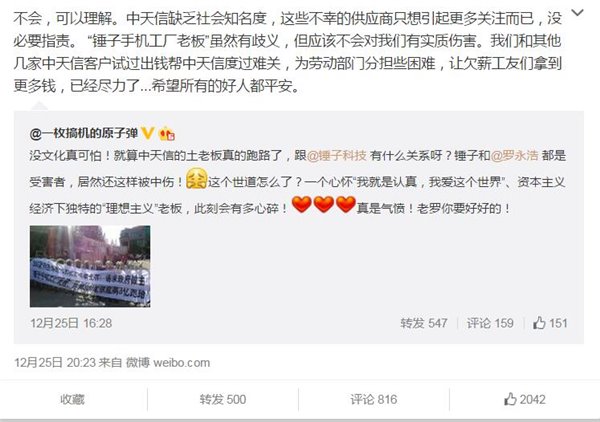The height and width of the screenshot is (422, 600).
Task: Open the @锤子科技 mention link
Action: tap(337, 156)
